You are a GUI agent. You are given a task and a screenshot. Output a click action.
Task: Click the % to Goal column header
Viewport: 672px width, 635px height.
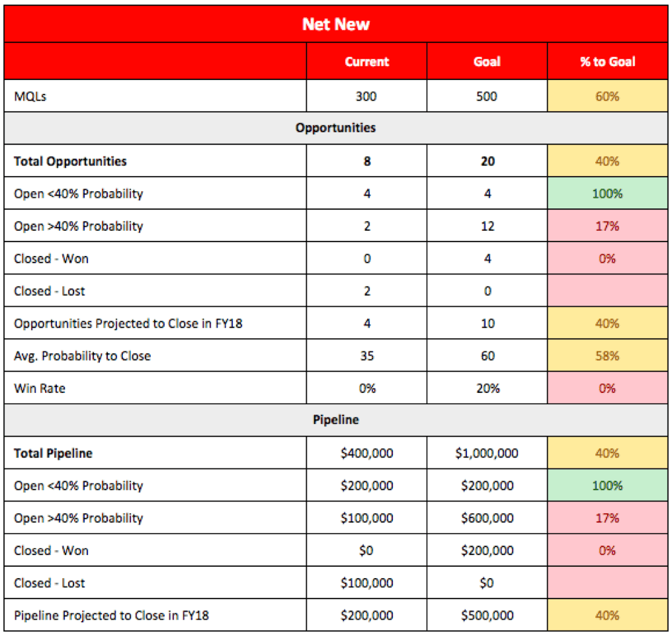[607, 62]
